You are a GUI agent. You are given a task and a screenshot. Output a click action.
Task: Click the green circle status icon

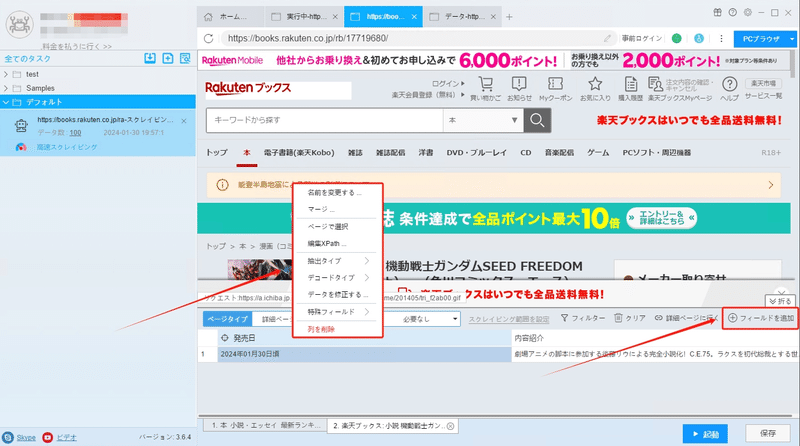(x=677, y=38)
